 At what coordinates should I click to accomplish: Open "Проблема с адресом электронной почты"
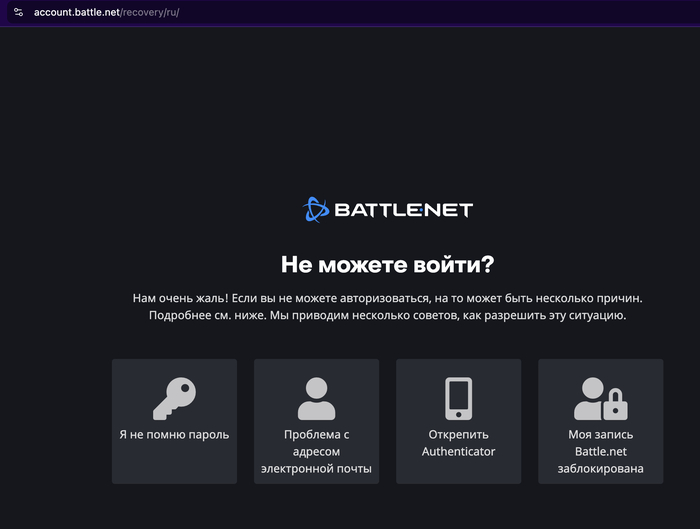317,421
